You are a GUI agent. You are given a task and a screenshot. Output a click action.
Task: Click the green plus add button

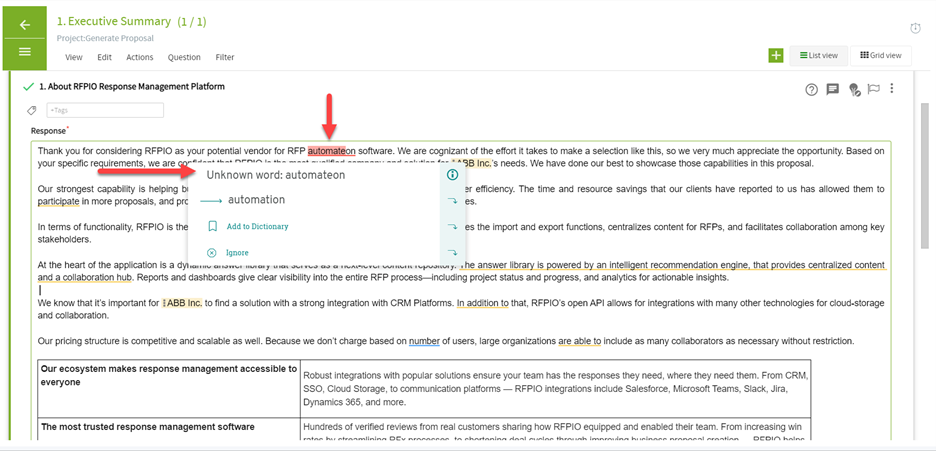pyautogui.click(x=775, y=55)
